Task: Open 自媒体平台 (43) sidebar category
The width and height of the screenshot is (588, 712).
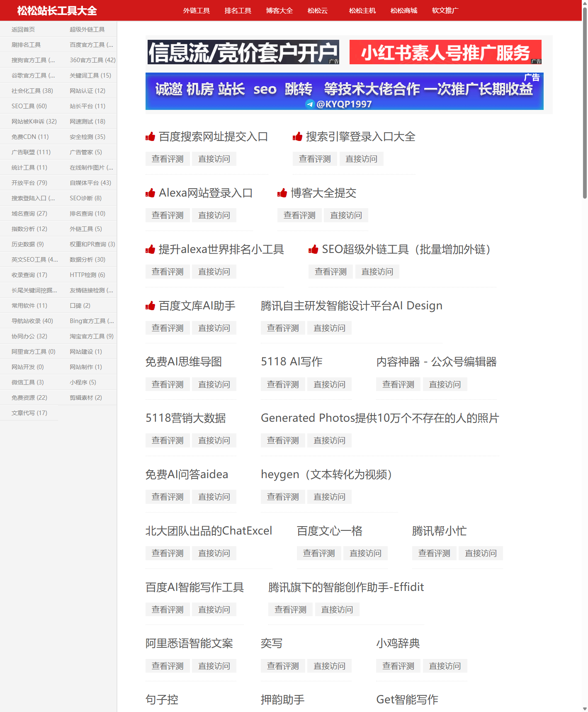Action: 90,183
